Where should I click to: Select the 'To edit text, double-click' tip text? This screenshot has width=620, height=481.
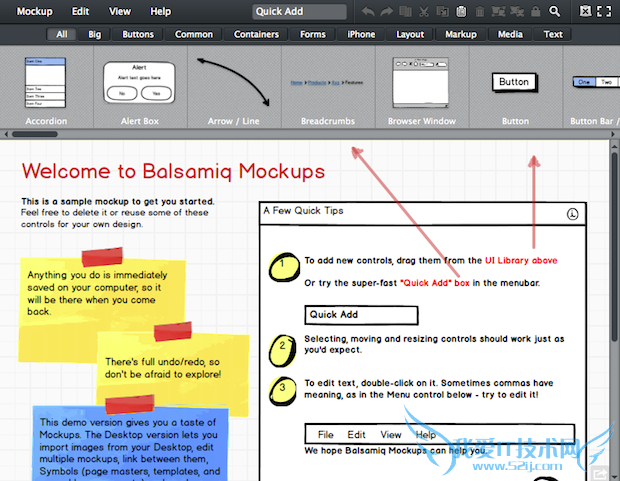click(428, 389)
